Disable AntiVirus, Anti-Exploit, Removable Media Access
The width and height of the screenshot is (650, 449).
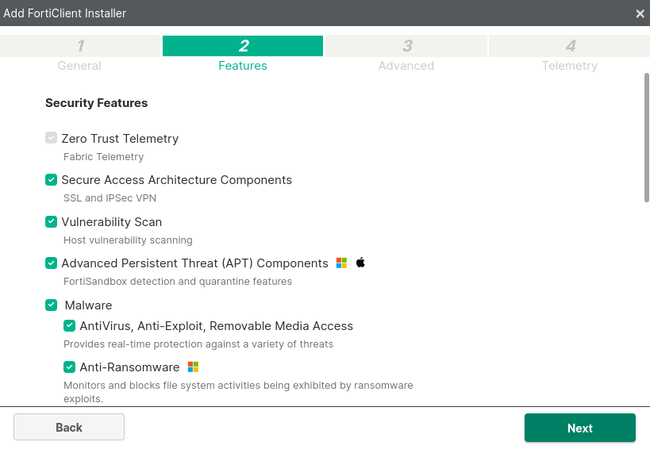tap(69, 326)
